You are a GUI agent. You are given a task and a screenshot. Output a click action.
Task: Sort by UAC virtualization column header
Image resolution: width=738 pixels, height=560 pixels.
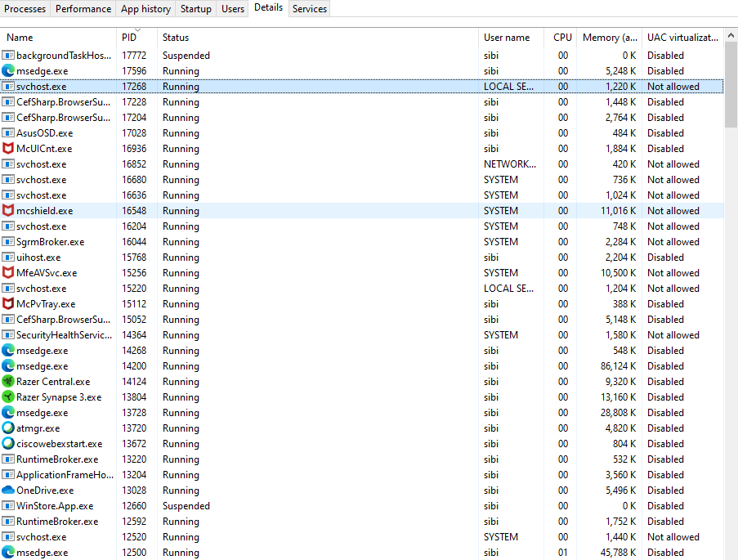pos(682,38)
